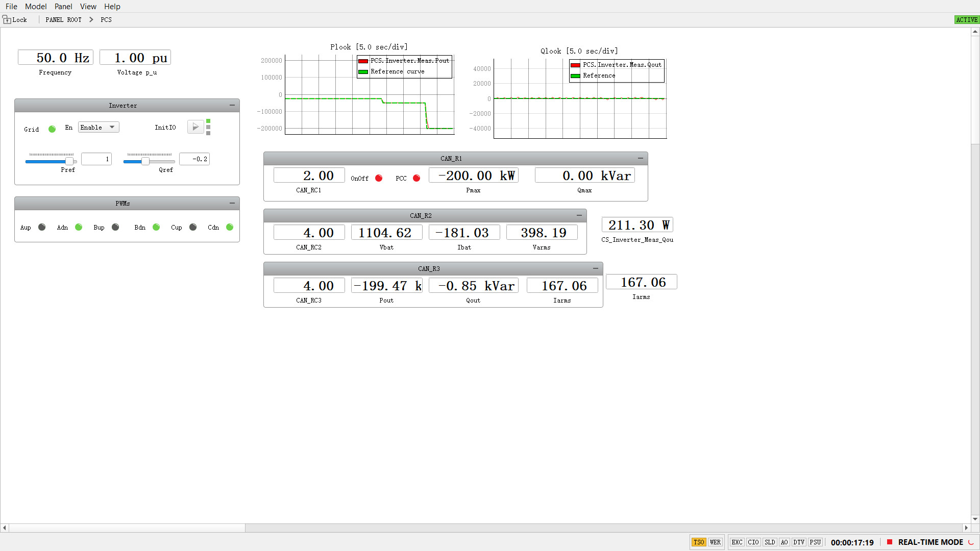Open the Panel menu

click(x=63, y=6)
